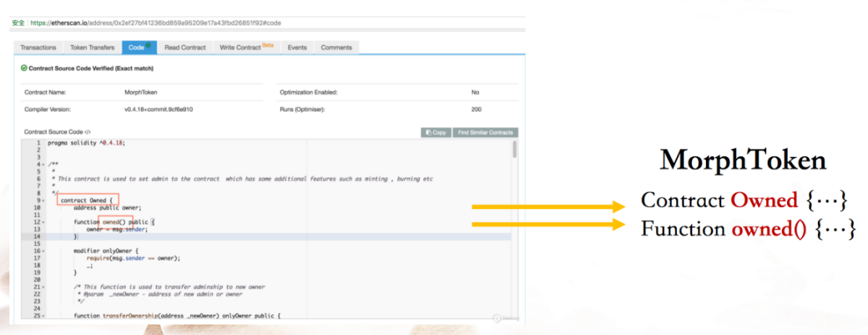Click the 'pragma solidity ^0.4.18;' line

point(86,143)
